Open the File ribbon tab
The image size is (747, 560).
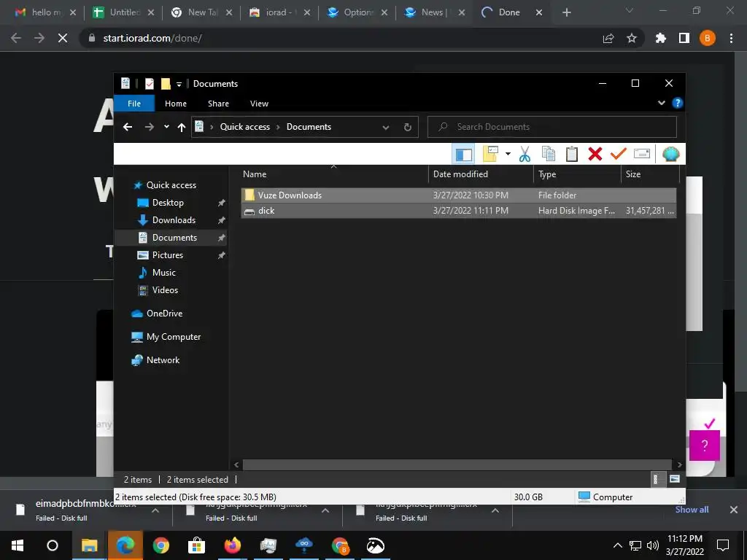point(134,104)
